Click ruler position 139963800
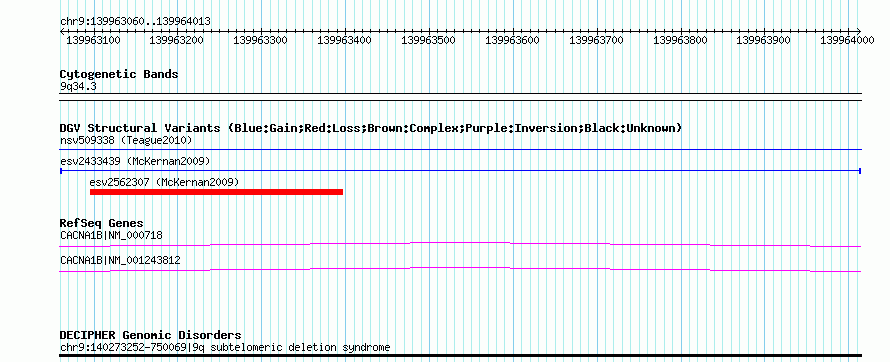The image size is (890, 362). pos(680,40)
